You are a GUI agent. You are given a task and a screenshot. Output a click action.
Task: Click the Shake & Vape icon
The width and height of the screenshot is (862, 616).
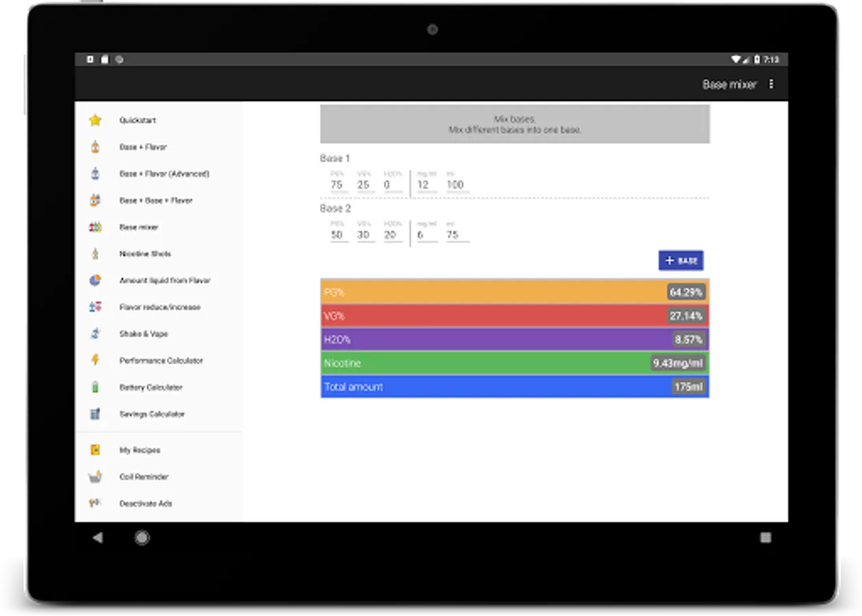pyautogui.click(x=95, y=334)
